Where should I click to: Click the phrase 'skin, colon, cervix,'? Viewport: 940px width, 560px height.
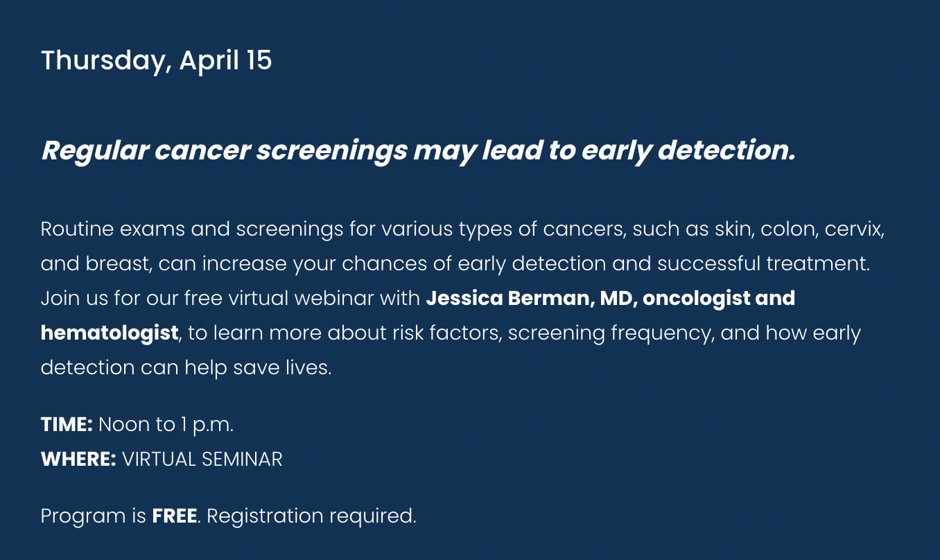tap(800, 229)
